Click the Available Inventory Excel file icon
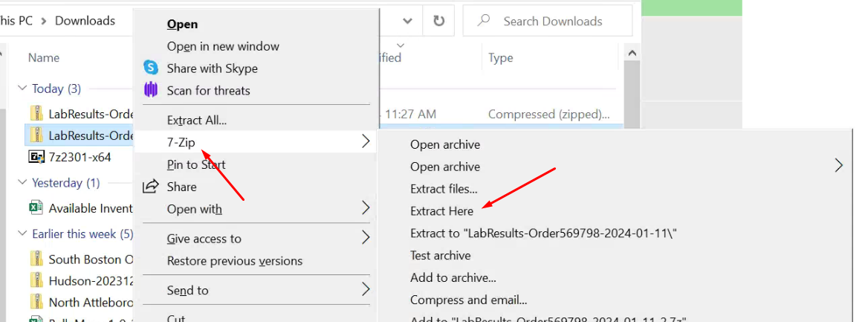868x322 pixels. [36, 208]
